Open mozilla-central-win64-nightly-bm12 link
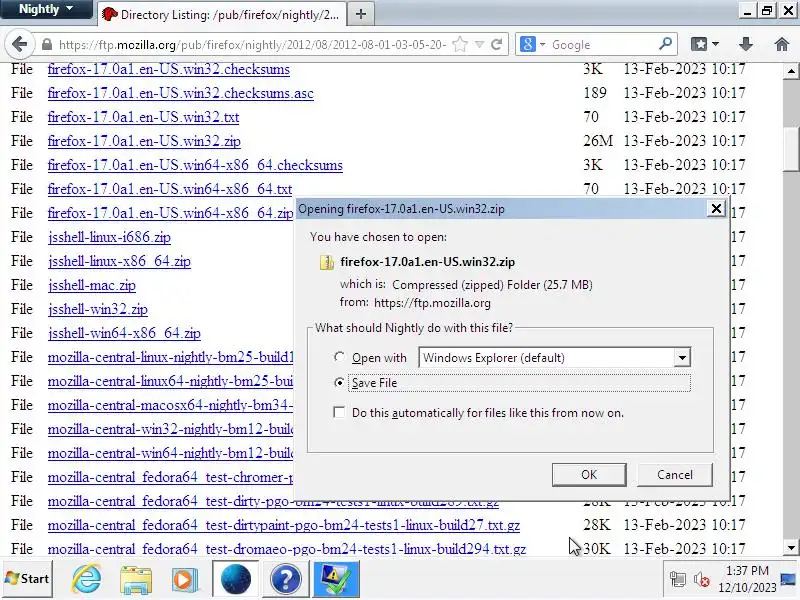800x600 pixels. point(171,453)
